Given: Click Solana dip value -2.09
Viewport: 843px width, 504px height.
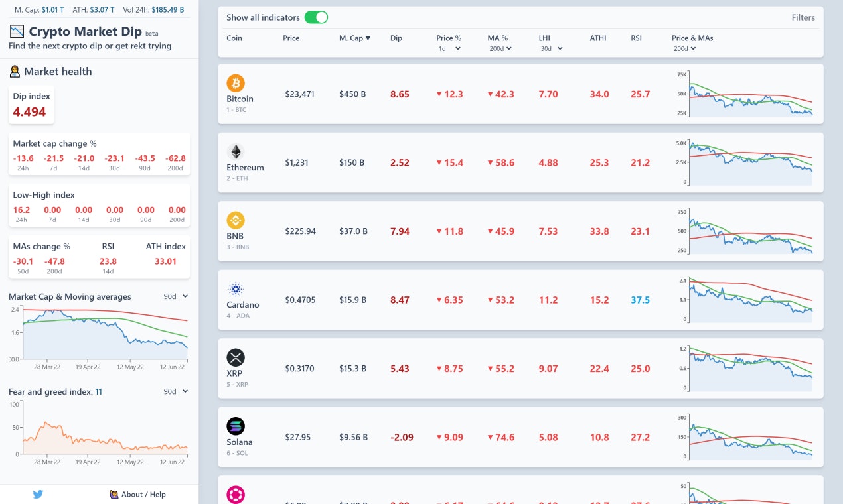Looking at the screenshot, I should tap(402, 437).
